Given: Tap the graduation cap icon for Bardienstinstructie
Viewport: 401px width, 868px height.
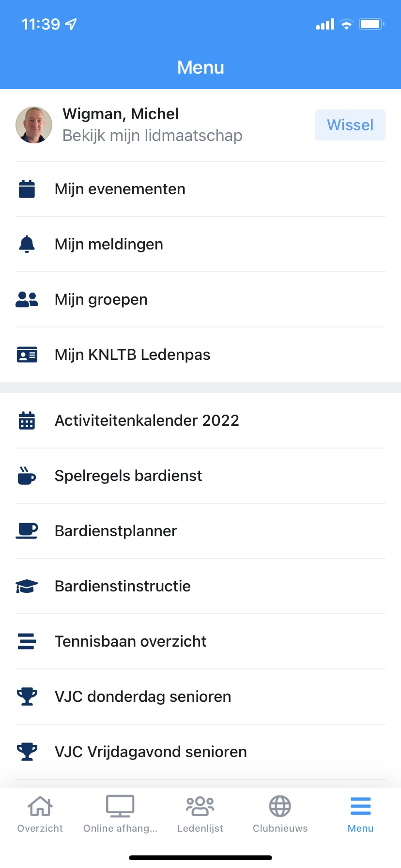Looking at the screenshot, I should point(27,586).
